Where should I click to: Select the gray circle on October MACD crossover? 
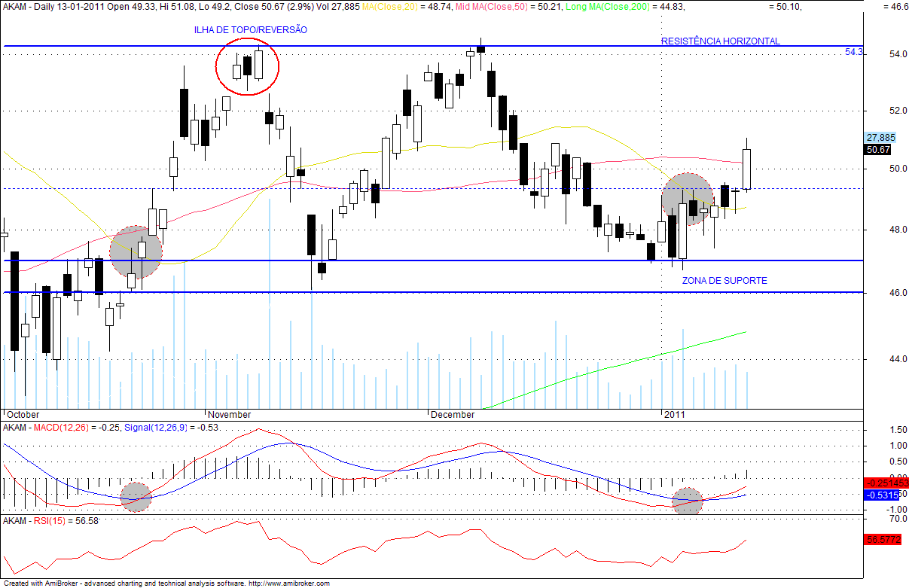pos(137,498)
